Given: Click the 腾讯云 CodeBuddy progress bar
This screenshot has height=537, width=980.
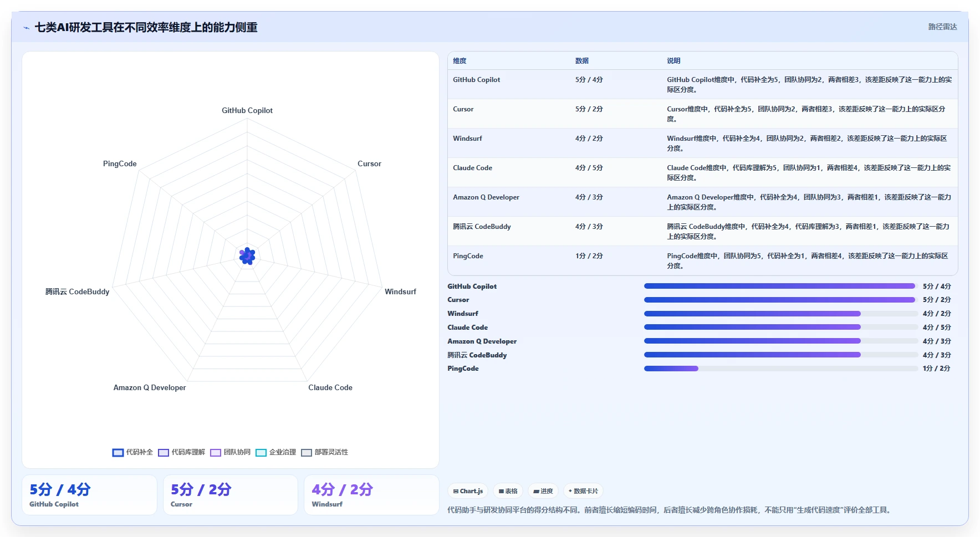Looking at the screenshot, I should pyautogui.click(x=781, y=355).
